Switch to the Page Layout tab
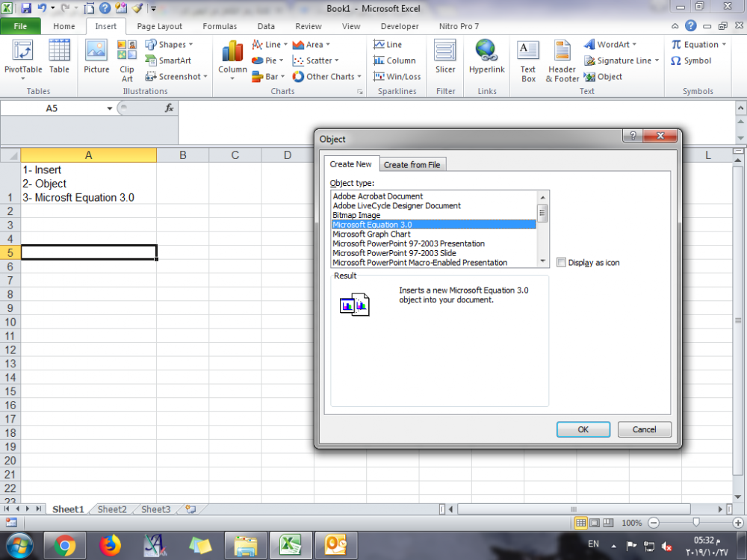 pyautogui.click(x=160, y=26)
